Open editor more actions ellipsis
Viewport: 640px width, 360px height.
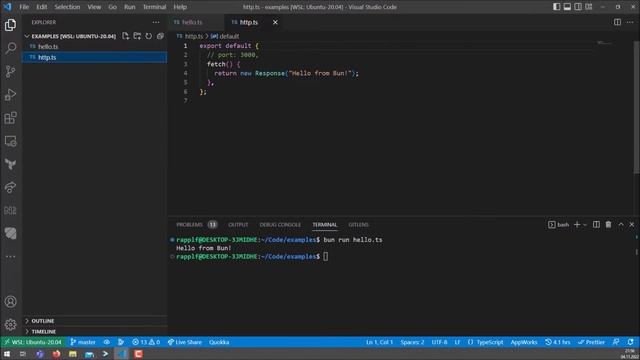630,22
